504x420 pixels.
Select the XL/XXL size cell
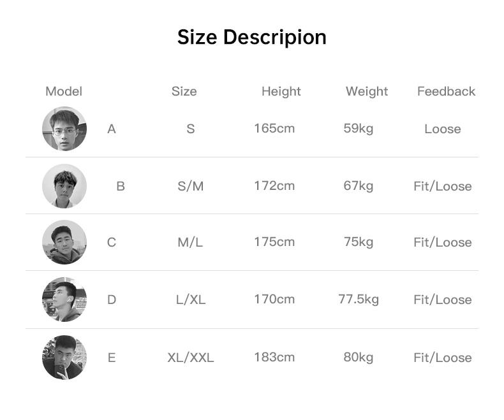(190, 358)
